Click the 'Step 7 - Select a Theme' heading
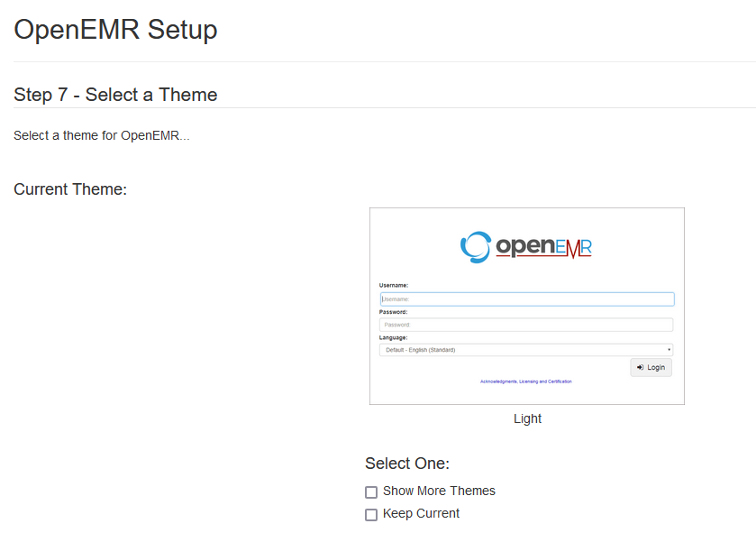 (x=115, y=95)
